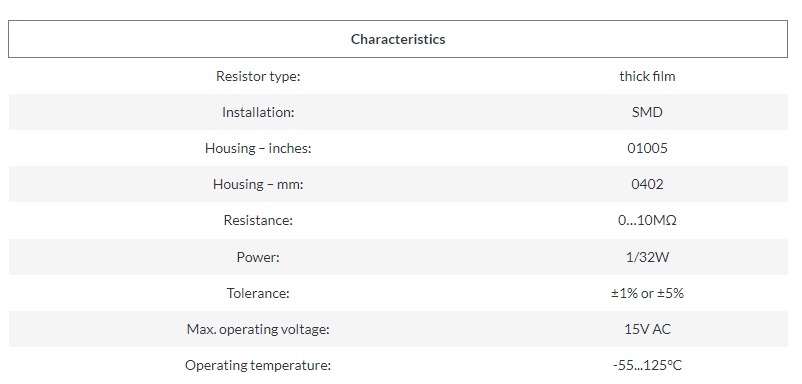Select the 'Max. operating voltage:' label
Image resolution: width=802 pixels, height=384 pixels.
tap(258, 329)
